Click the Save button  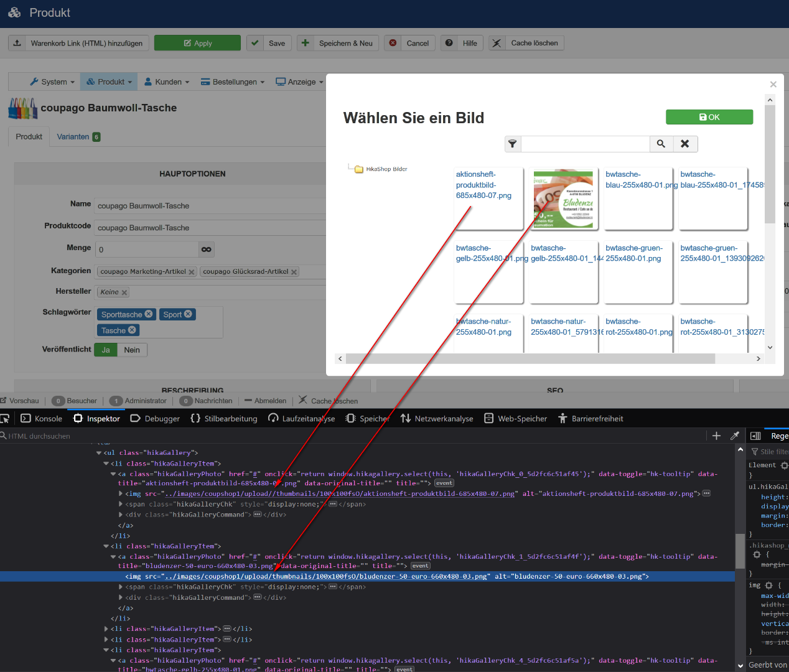tap(269, 43)
